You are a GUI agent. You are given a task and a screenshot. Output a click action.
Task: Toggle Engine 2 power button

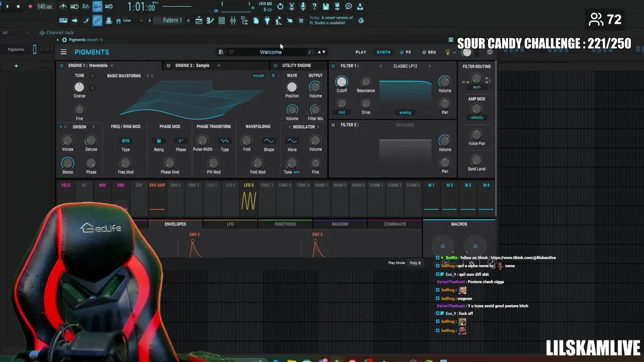[169, 65]
